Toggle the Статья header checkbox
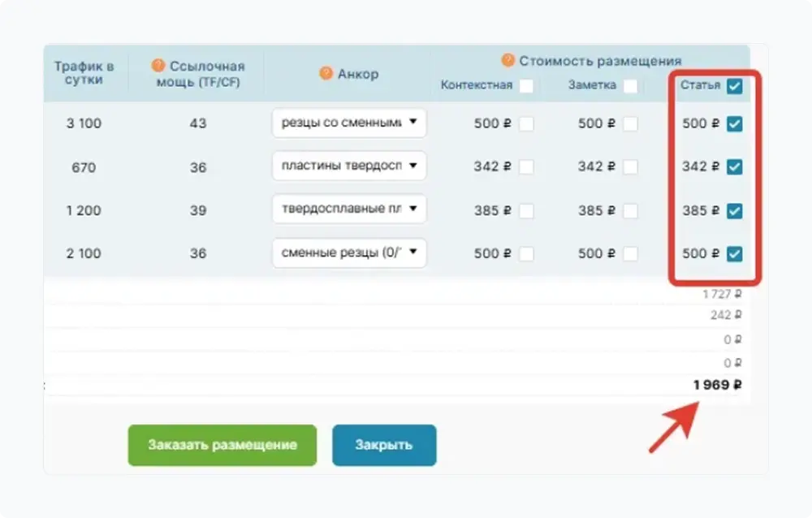 (x=734, y=86)
